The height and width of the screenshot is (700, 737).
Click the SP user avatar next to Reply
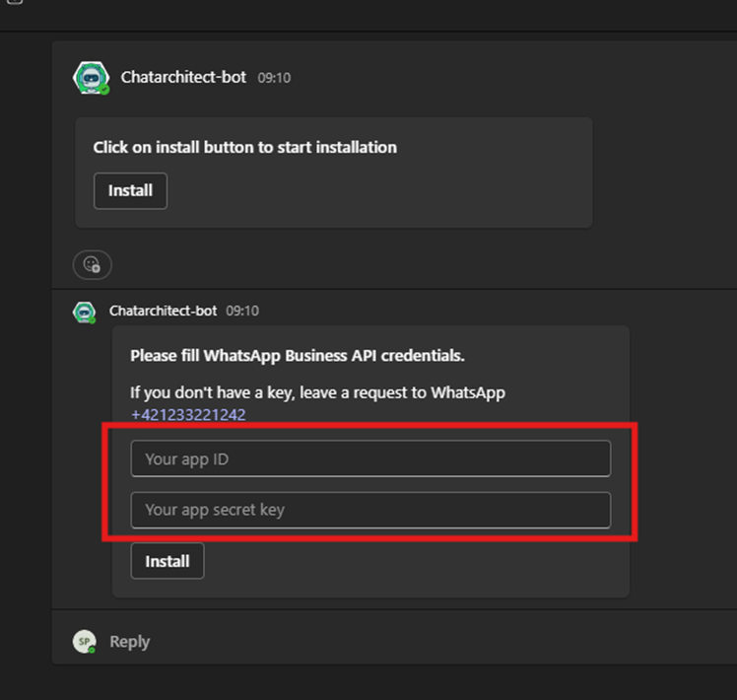pyautogui.click(x=85, y=642)
